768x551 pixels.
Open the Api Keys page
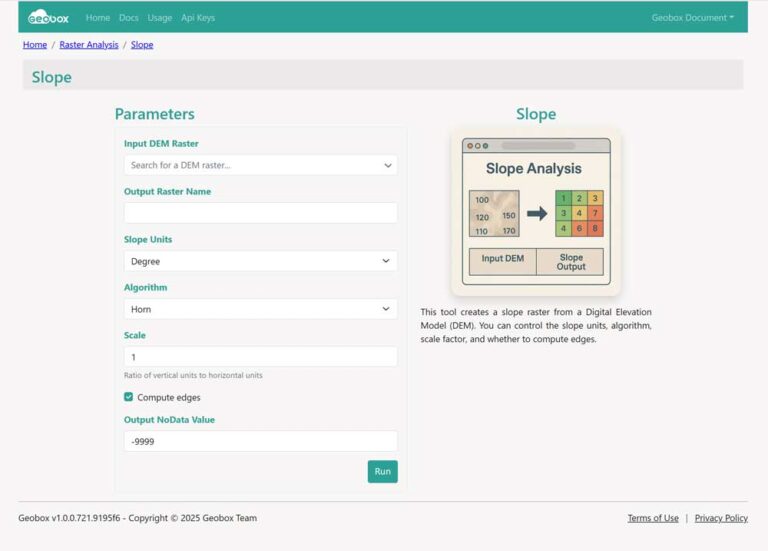(x=198, y=18)
